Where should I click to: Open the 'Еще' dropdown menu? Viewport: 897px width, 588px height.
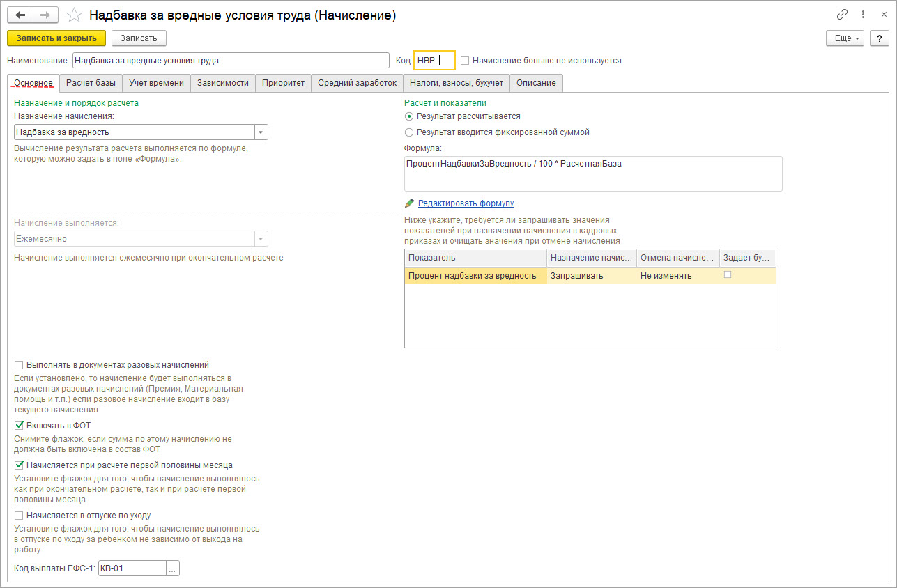pos(845,38)
